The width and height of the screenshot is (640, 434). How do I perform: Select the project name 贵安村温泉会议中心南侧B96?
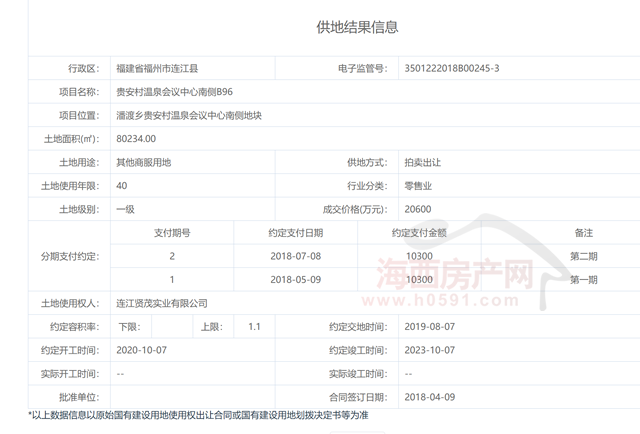click(174, 92)
